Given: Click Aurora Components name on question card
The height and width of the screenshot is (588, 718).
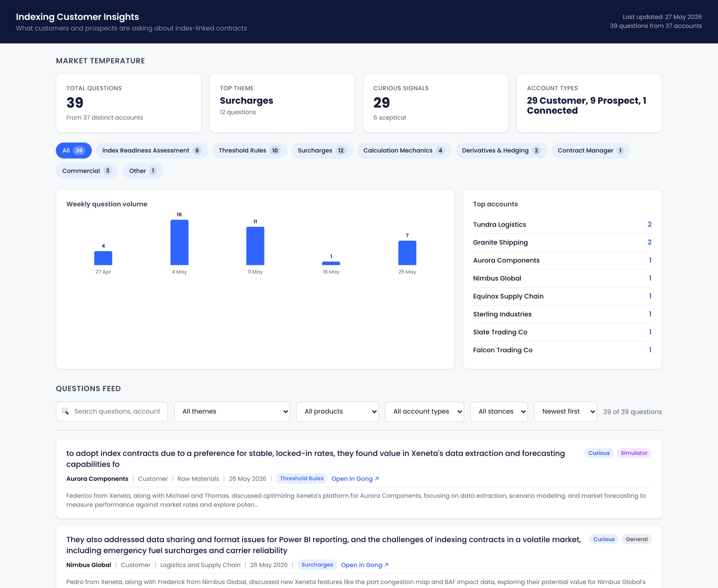Looking at the screenshot, I should click(x=97, y=478).
